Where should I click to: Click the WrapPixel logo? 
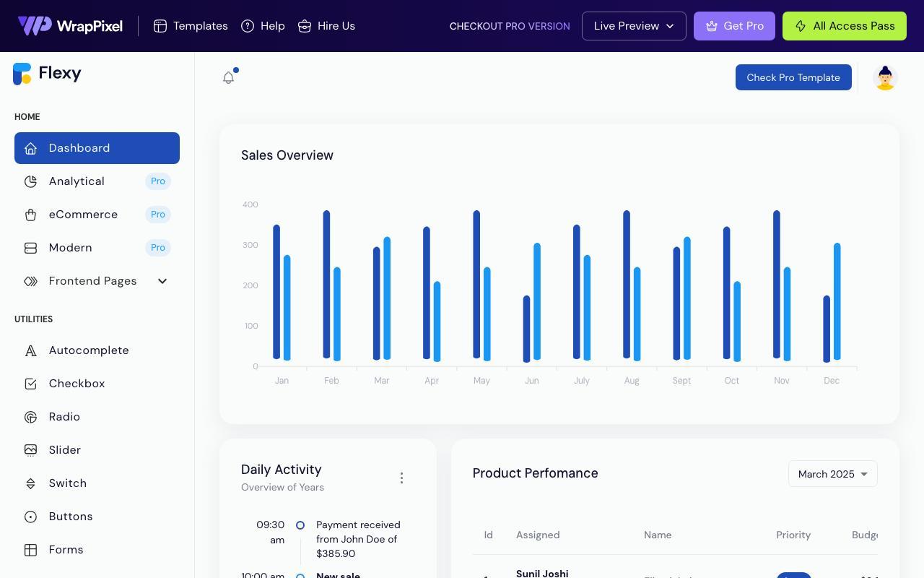coord(70,26)
